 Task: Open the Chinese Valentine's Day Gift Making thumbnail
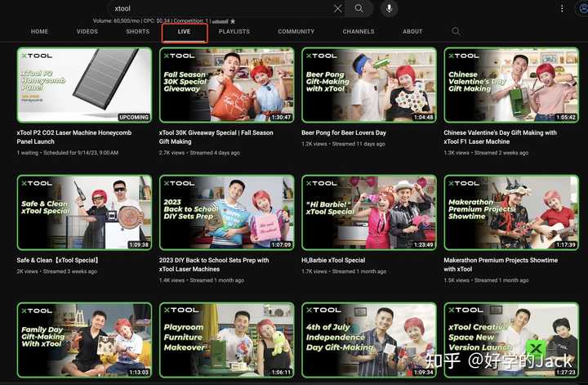[x=511, y=85]
